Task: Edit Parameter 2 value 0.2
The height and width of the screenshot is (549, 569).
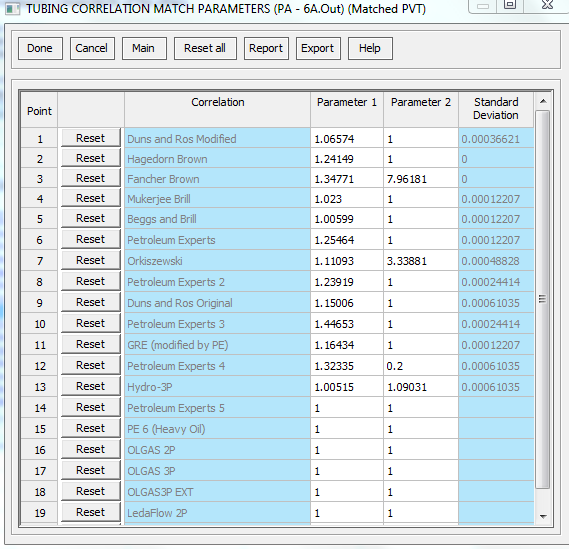Action: coord(421,366)
